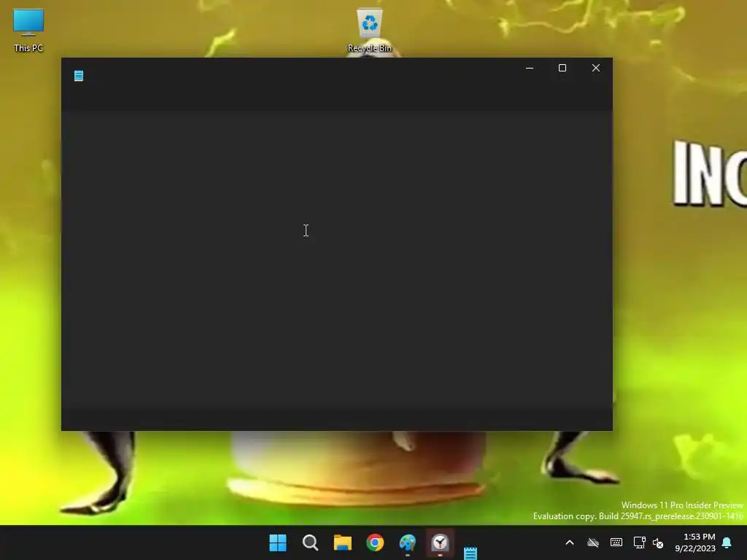This screenshot has width=747, height=560.
Task: Open the notification bell icon
Action: tap(727, 542)
